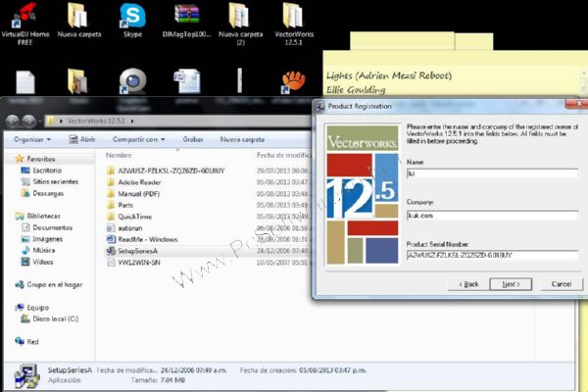Open the VirtualDJ Home FREE desktop shortcut
588x392 pixels.
(x=25, y=24)
